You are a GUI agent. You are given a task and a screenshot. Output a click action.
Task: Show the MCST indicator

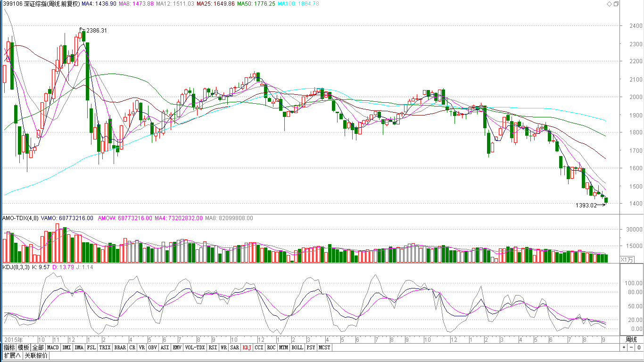pos(324,347)
